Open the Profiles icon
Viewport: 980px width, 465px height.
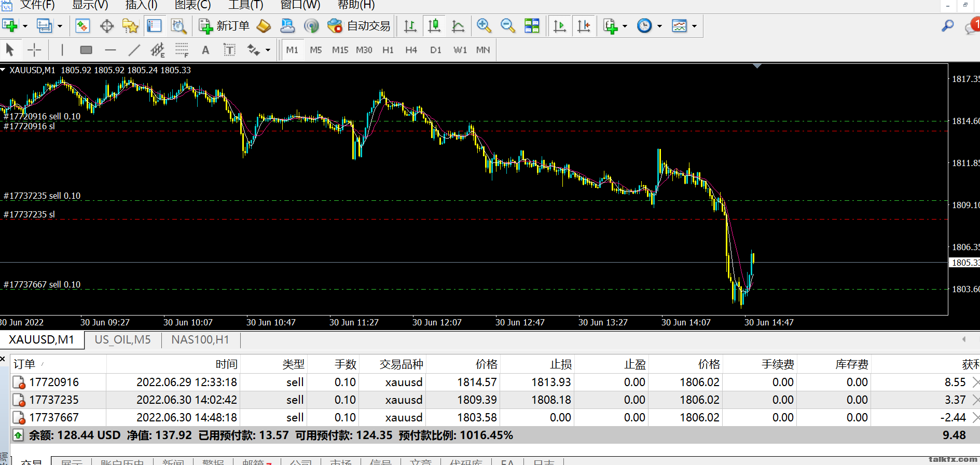(45, 26)
